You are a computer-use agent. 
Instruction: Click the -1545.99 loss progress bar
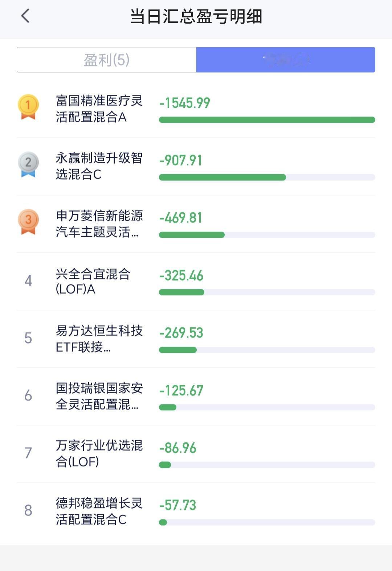(267, 120)
